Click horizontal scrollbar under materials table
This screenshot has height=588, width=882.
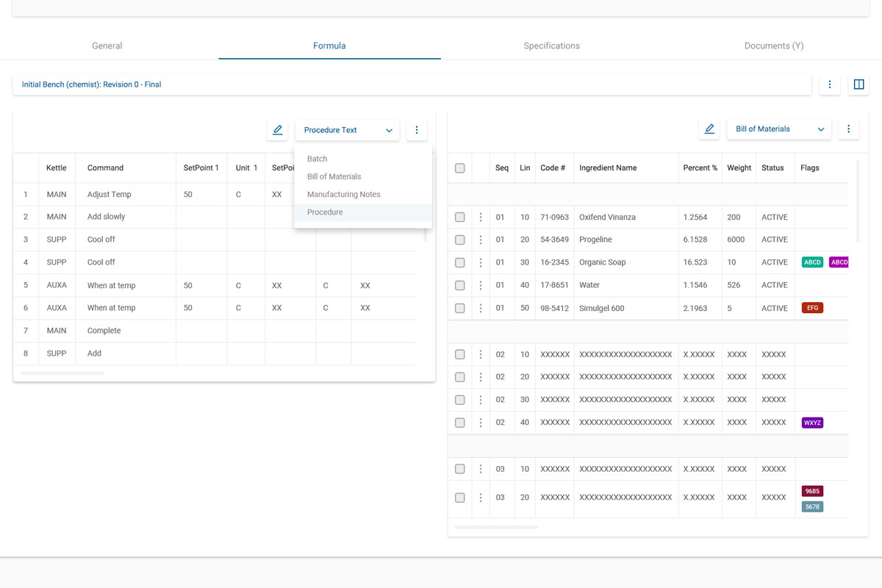496,527
